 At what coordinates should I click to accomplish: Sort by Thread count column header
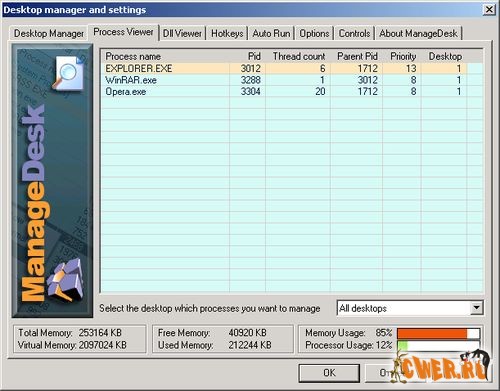click(x=298, y=56)
